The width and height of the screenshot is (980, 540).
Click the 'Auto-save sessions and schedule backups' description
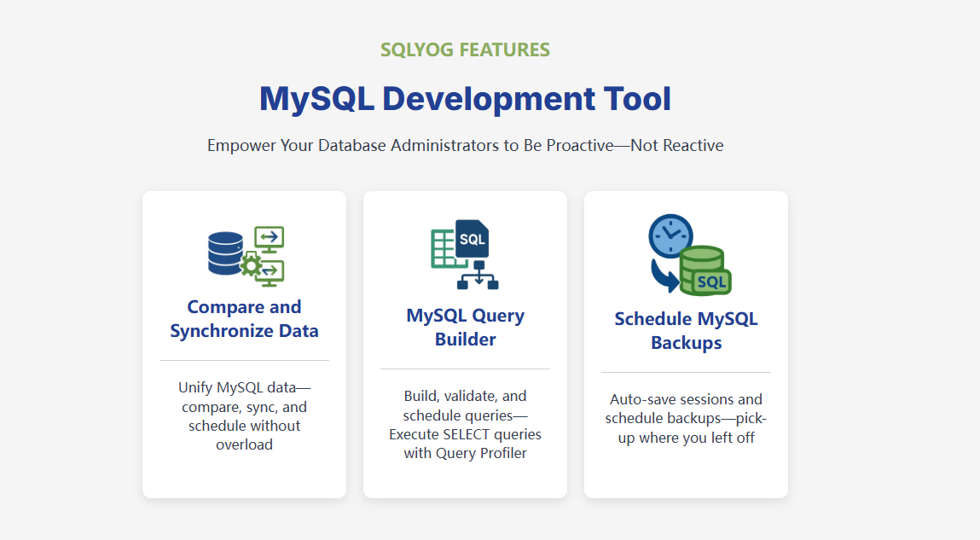687,418
